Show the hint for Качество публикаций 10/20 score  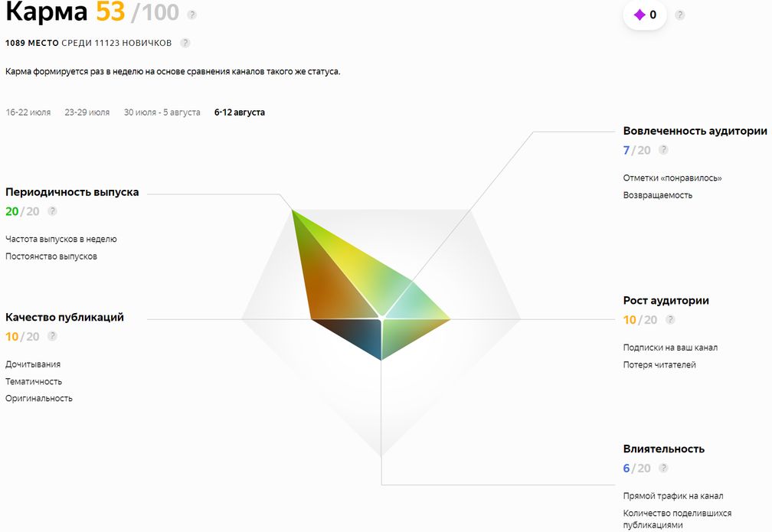tap(52, 336)
